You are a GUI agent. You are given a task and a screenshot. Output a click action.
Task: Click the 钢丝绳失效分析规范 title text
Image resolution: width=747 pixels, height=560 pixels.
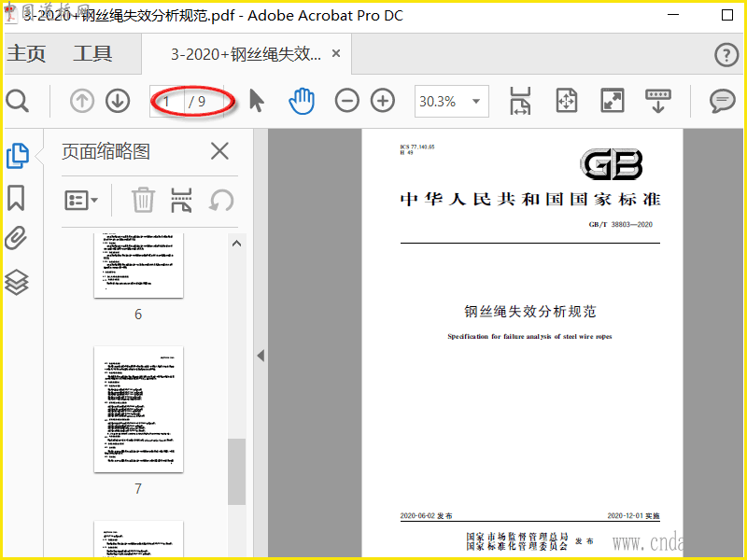point(530,312)
